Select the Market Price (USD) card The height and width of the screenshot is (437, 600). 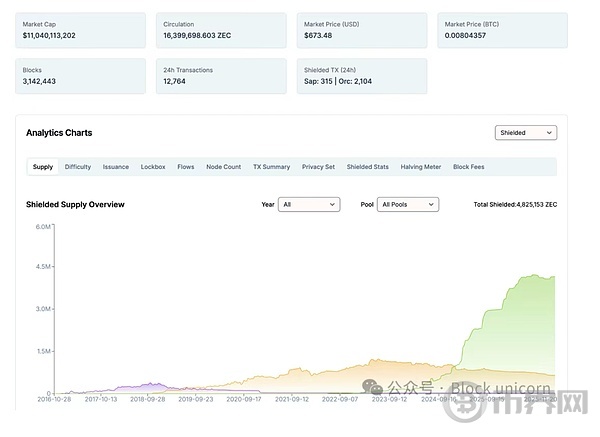[x=361, y=30]
